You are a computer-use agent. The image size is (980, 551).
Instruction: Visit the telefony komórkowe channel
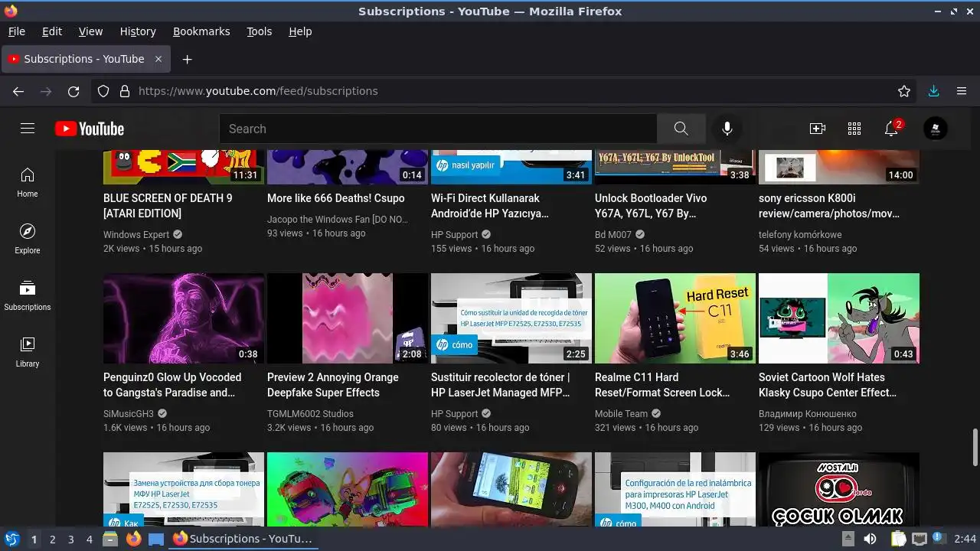pos(800,235)
